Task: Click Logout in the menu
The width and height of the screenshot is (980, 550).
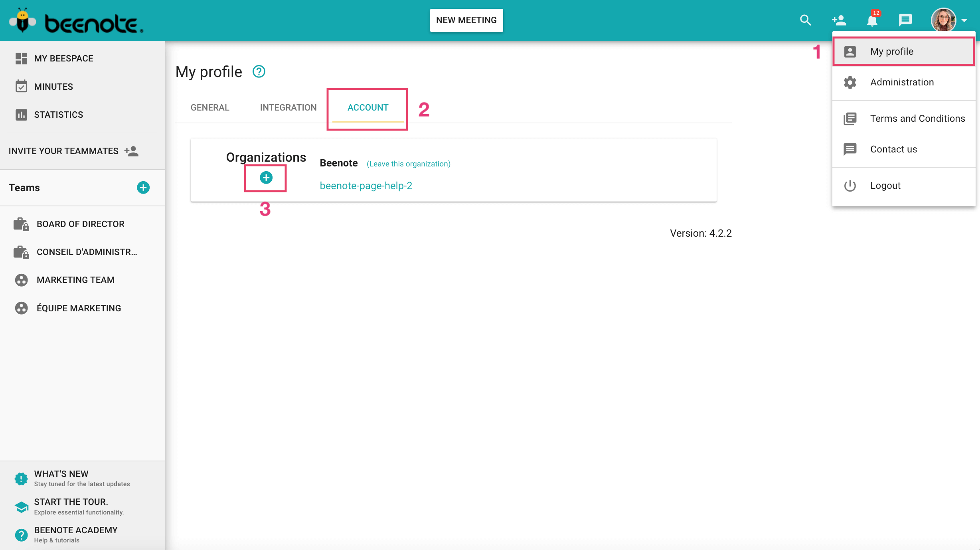Action: pos(903,186)
